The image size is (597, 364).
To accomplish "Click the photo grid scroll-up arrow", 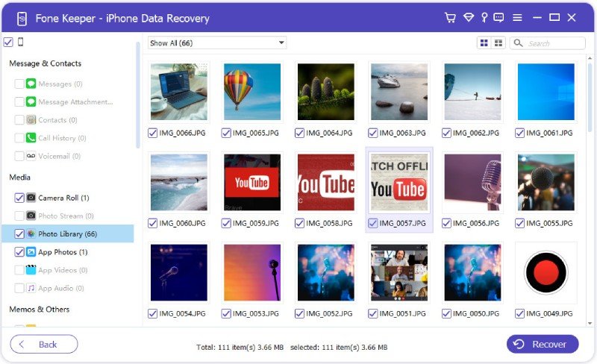I will (x=590, y=58).
